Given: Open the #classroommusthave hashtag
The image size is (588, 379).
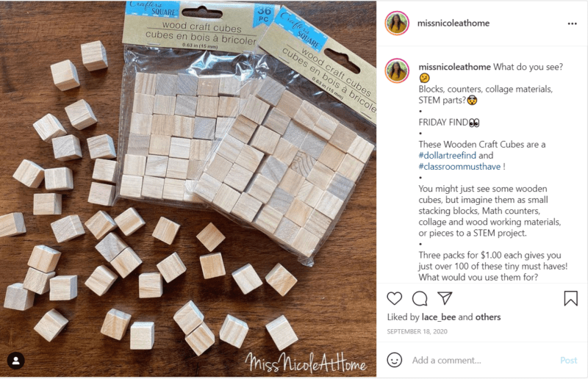Looking at the screenshot, I should tap(459, 167).
